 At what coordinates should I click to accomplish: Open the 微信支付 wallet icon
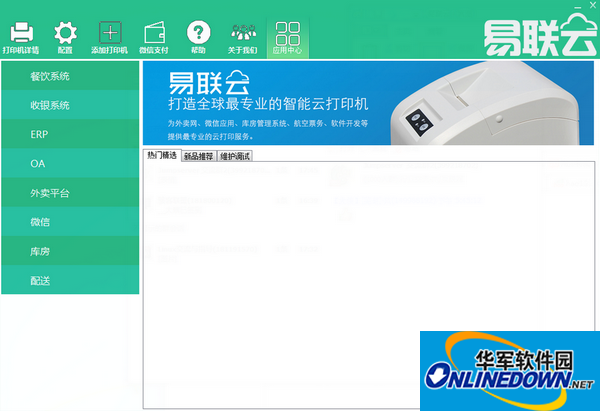[x=154, y=38]
